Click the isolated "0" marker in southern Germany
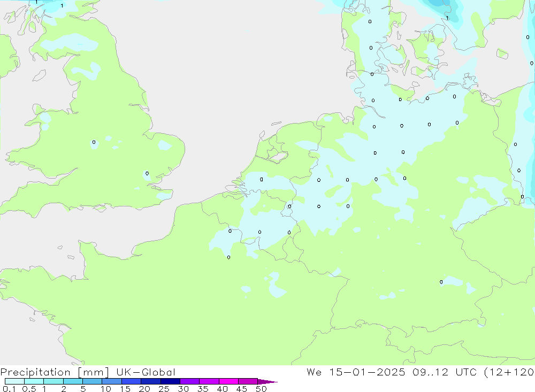 pos(441,282)
